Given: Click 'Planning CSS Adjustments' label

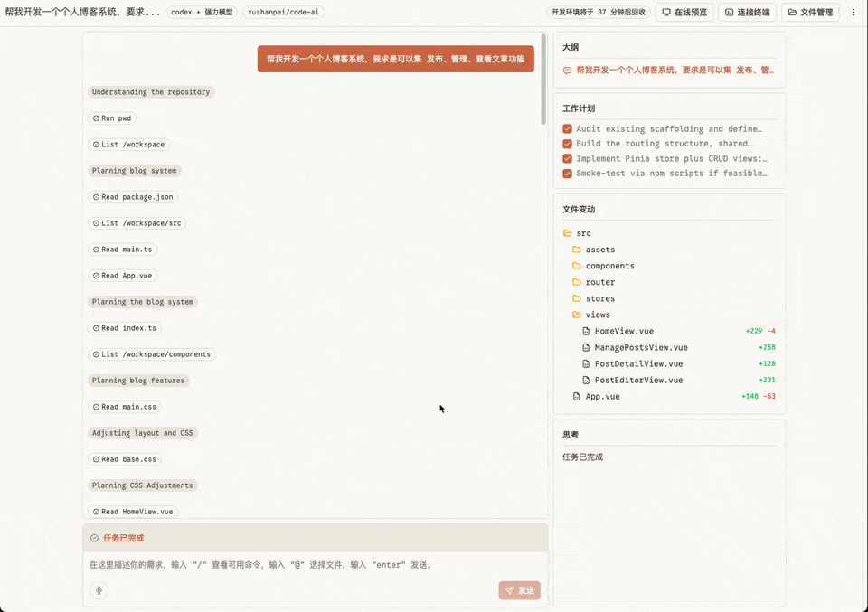Looking at the screenshot, I should [142, 485].
